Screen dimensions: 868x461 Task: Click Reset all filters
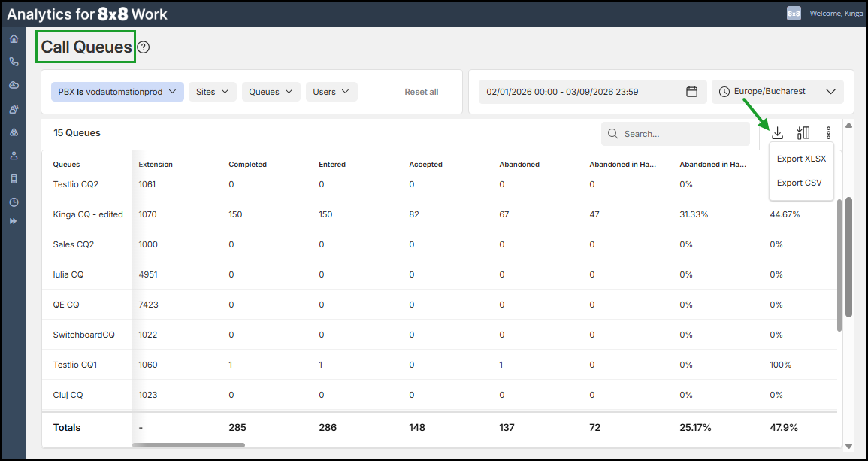coord(421,92)
